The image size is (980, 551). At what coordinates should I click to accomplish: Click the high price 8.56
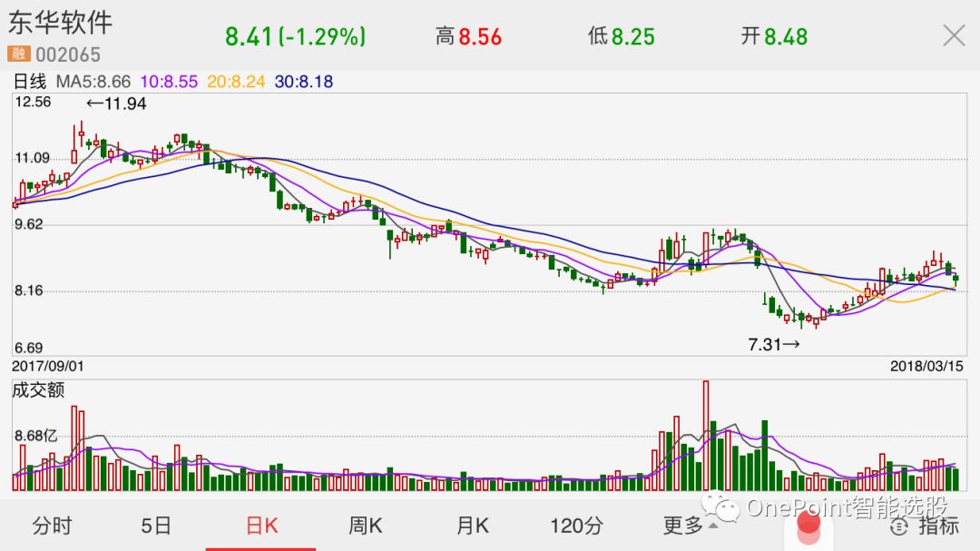point(480,36)
